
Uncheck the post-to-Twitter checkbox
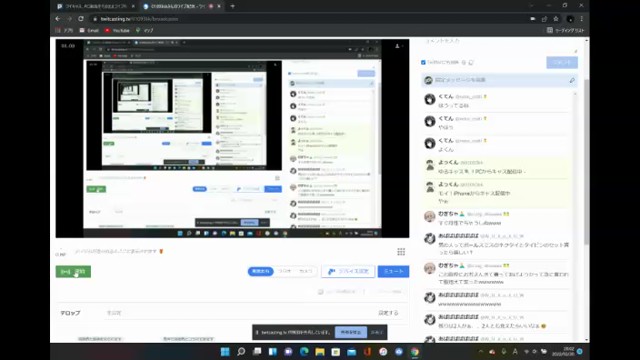click(423, 62)
